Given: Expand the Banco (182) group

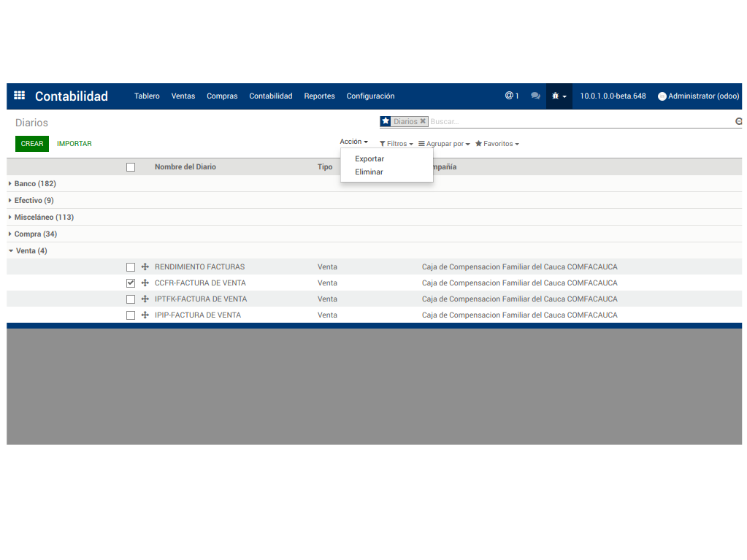Looking at the screenshot, I should pyautogui.click(x=34, y=183).
